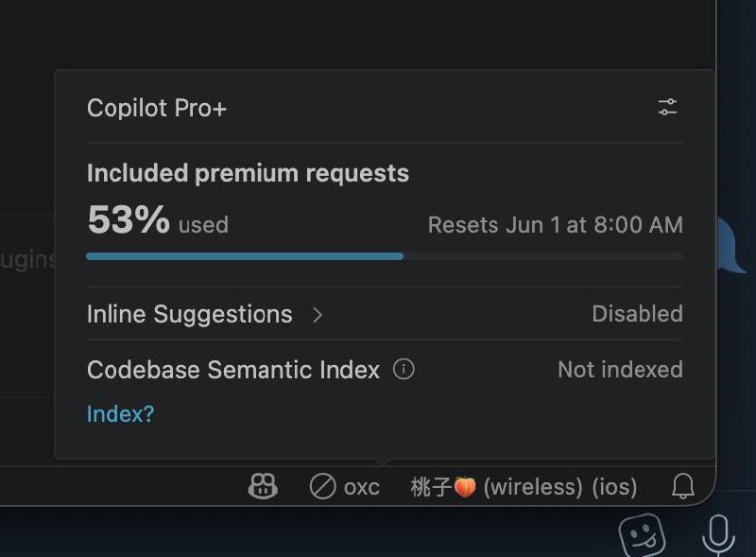Expand the Inline Suggestions chevron

click(x=317, y=315)
